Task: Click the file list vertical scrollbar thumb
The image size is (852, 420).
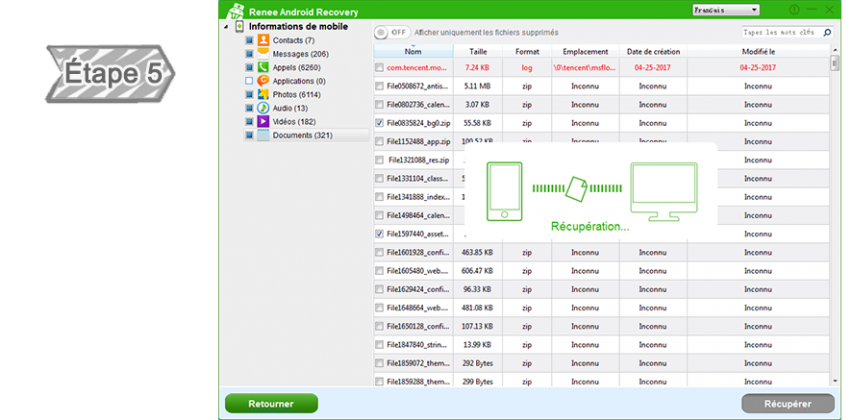Action: (x=835, y=64)
